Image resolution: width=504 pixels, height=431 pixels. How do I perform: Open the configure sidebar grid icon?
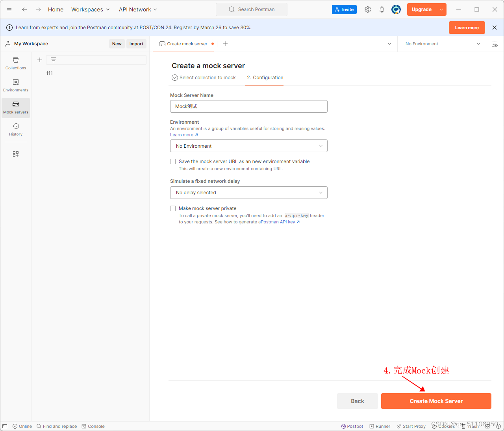16,154
